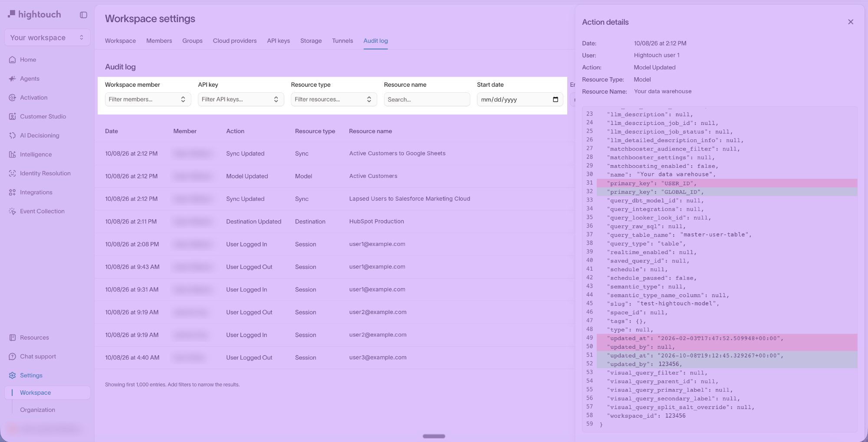Viewport: 868px width, 442px height.
Task: Click the Resource type column header
Action: pos(315,131)
